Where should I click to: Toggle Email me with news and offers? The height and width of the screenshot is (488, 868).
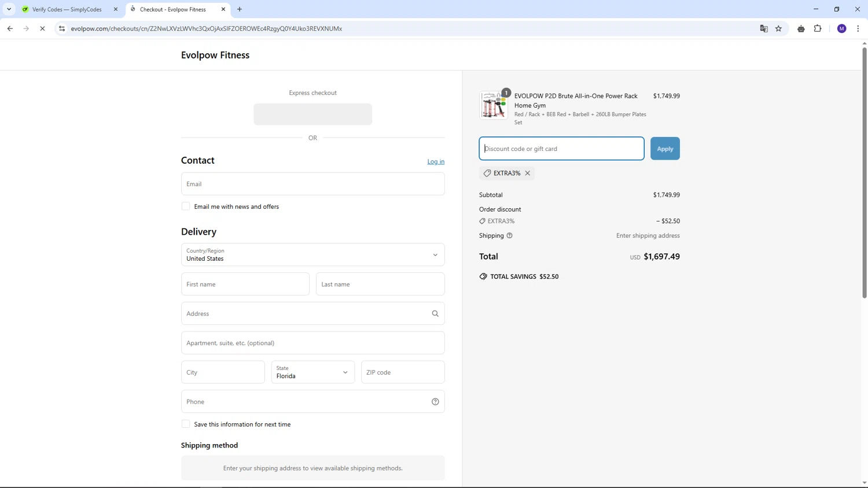pos(186,206)
